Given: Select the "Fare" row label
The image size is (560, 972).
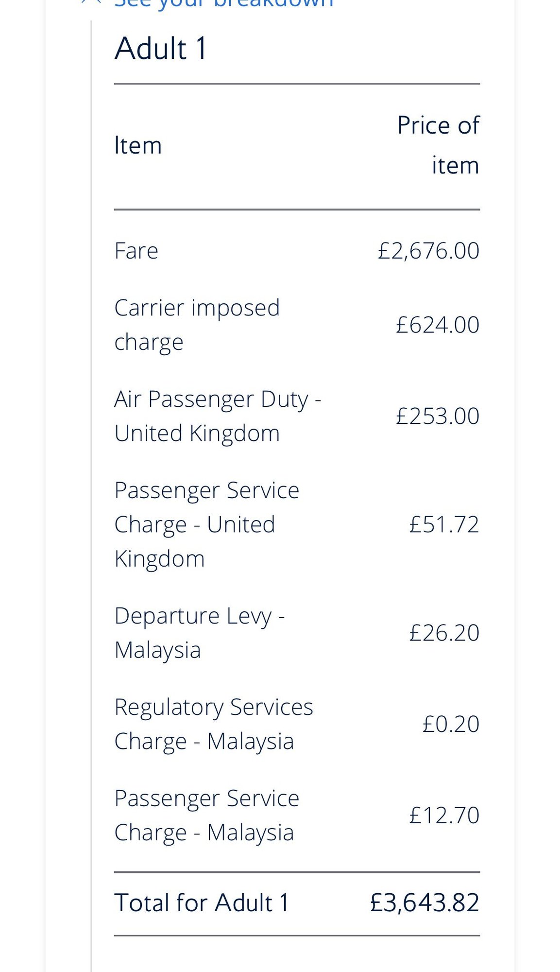Looking at the screenshot, I should pyautogui.click(x=136, y=251).
